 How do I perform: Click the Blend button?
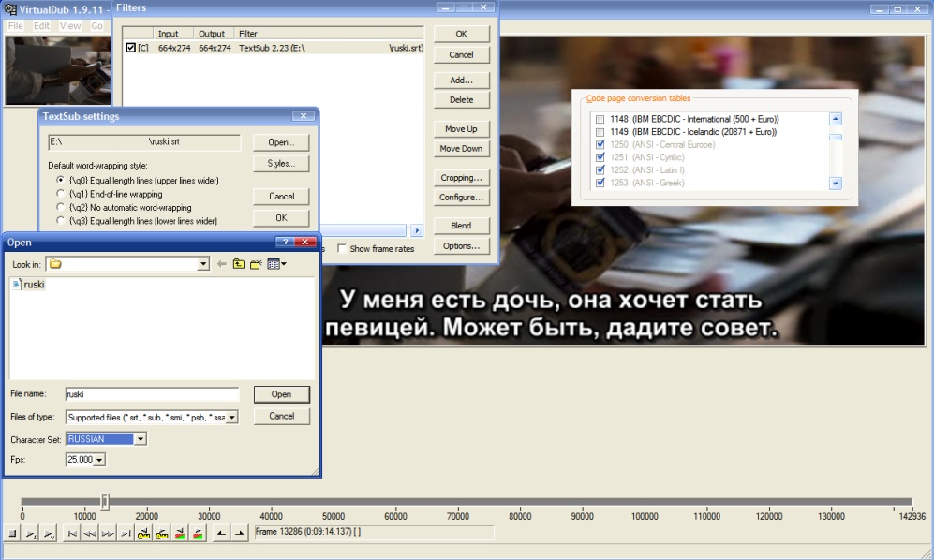point(462,225)
